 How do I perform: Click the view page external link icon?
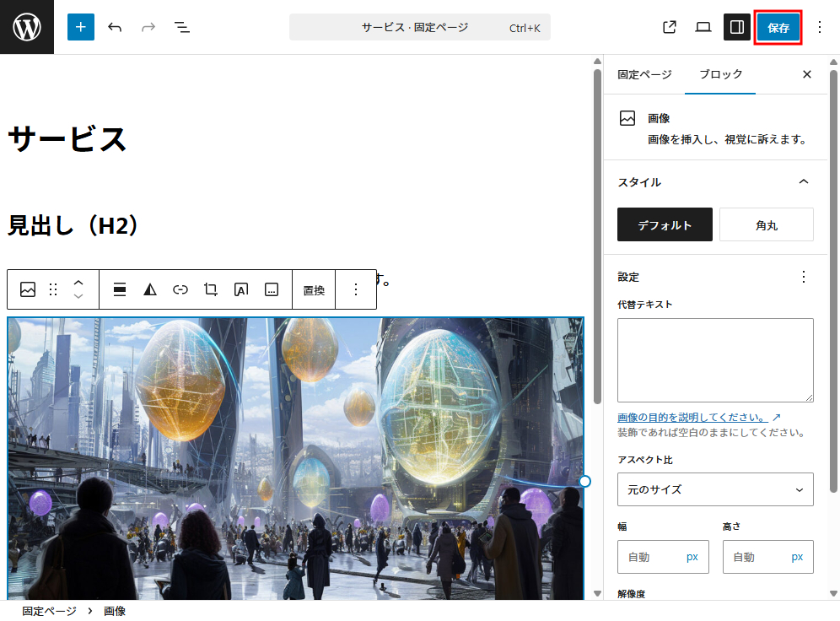670,27
